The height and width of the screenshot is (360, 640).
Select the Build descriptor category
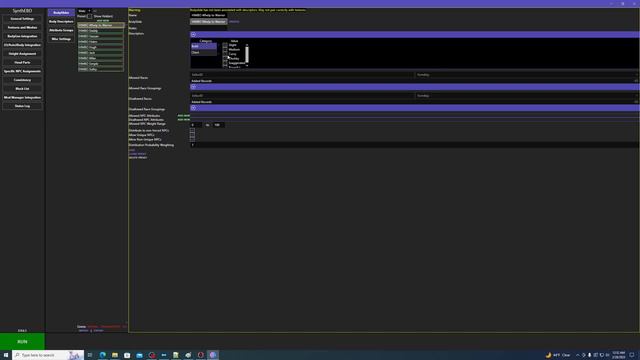(204, 47)
